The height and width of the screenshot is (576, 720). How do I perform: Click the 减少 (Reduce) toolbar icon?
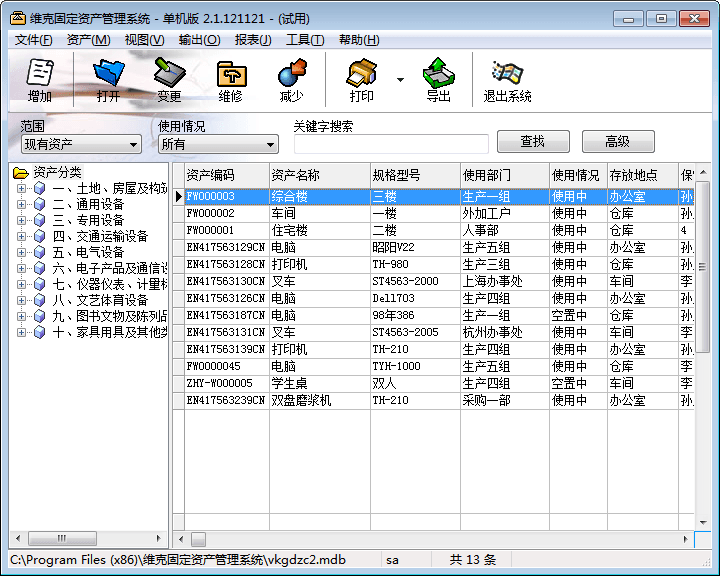click(291, 80)
